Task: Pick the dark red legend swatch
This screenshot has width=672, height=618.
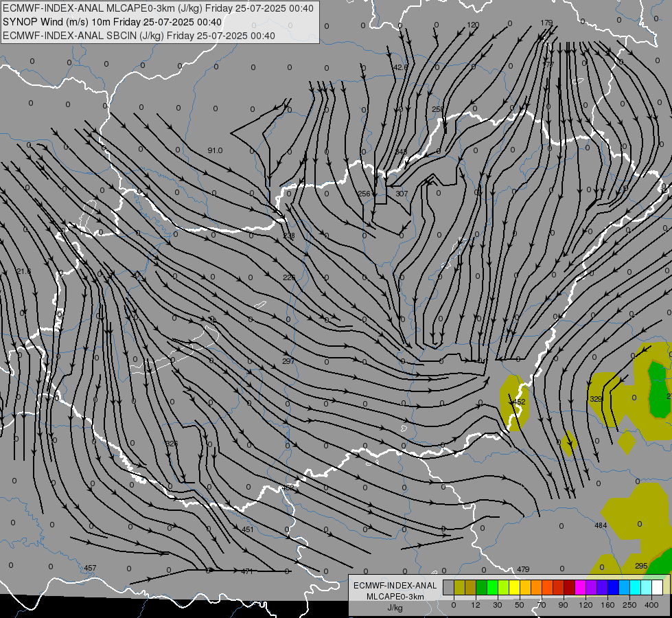Action: coord(569,587)
